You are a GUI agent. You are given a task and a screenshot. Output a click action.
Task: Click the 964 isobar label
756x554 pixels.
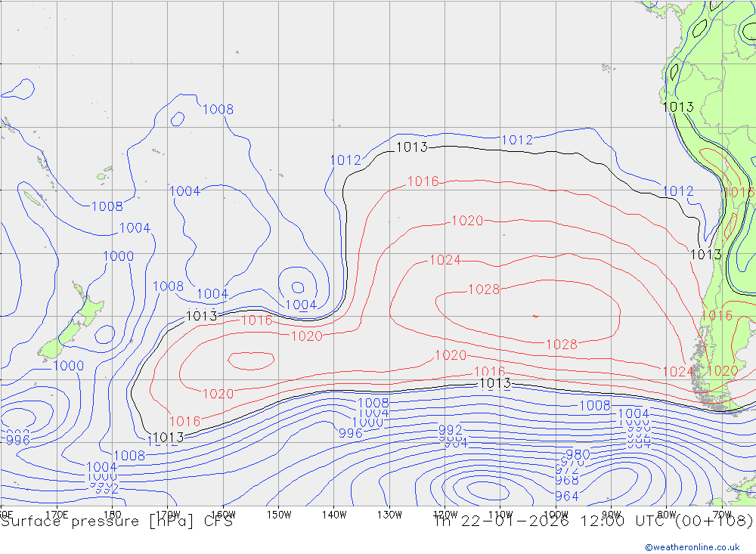566,496
